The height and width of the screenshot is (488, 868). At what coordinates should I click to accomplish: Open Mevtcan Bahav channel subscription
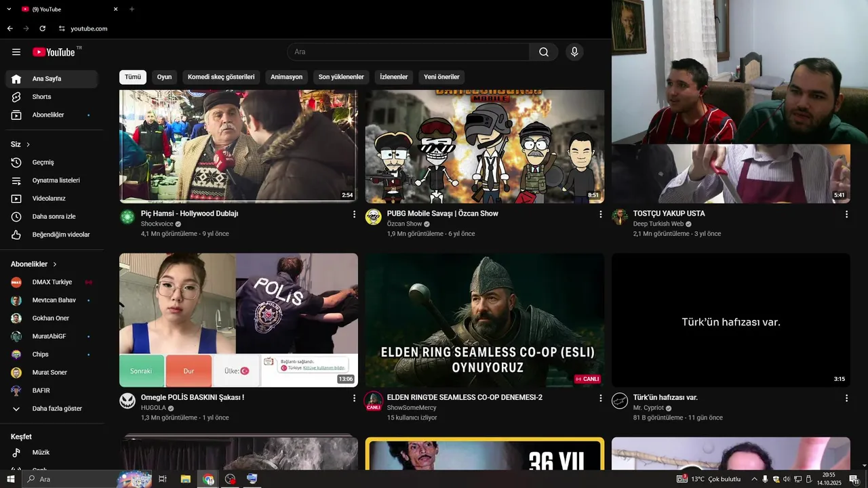[x=52, y=300]
